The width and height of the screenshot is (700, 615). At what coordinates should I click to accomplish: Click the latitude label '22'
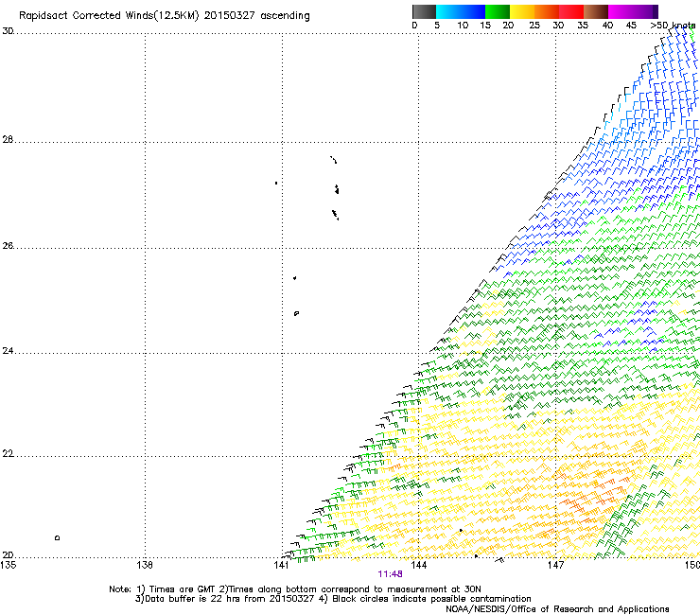8,454
